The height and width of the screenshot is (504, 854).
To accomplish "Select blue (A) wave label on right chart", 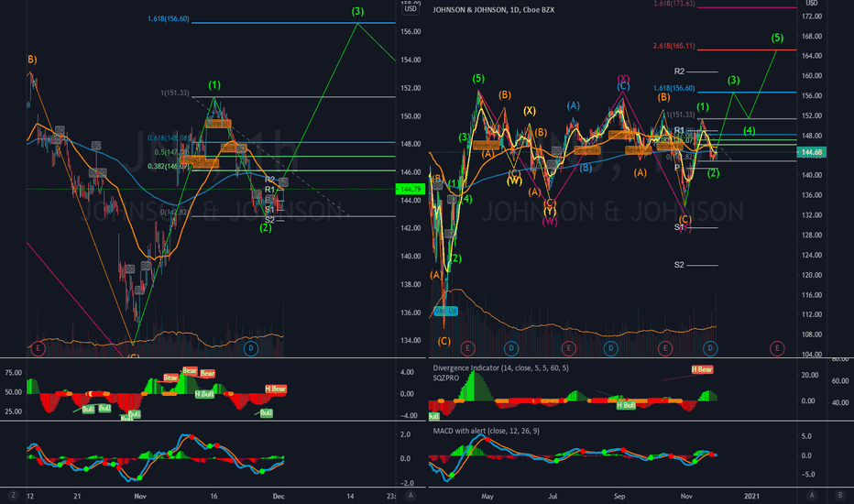I will pyautogui.click(x=573, y=105).
